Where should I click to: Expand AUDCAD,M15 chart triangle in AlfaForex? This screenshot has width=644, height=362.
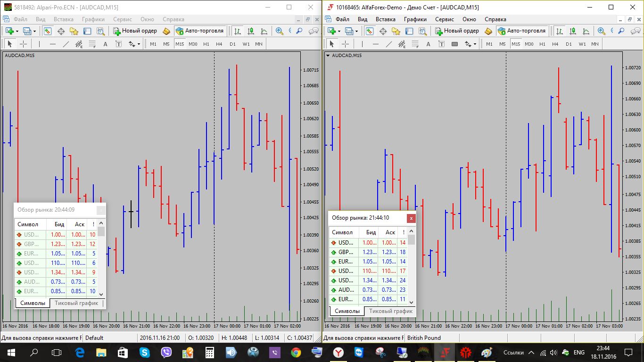tap(328, 55)
